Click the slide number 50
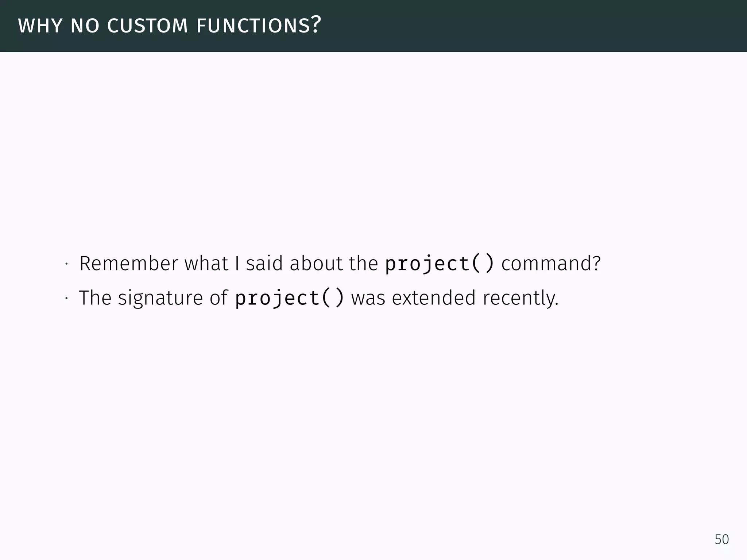The image size is (747, 560). [721, 539]
